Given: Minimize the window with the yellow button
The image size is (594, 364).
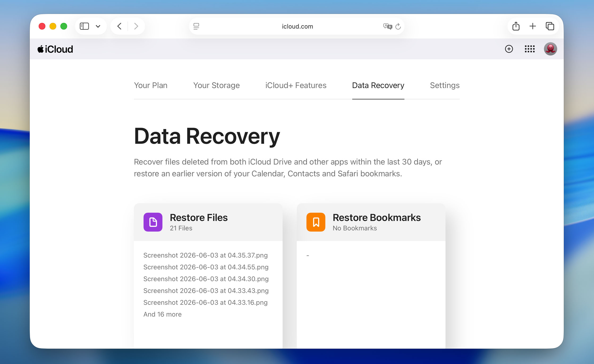Looking at the screenshot, I should (53, 26).
